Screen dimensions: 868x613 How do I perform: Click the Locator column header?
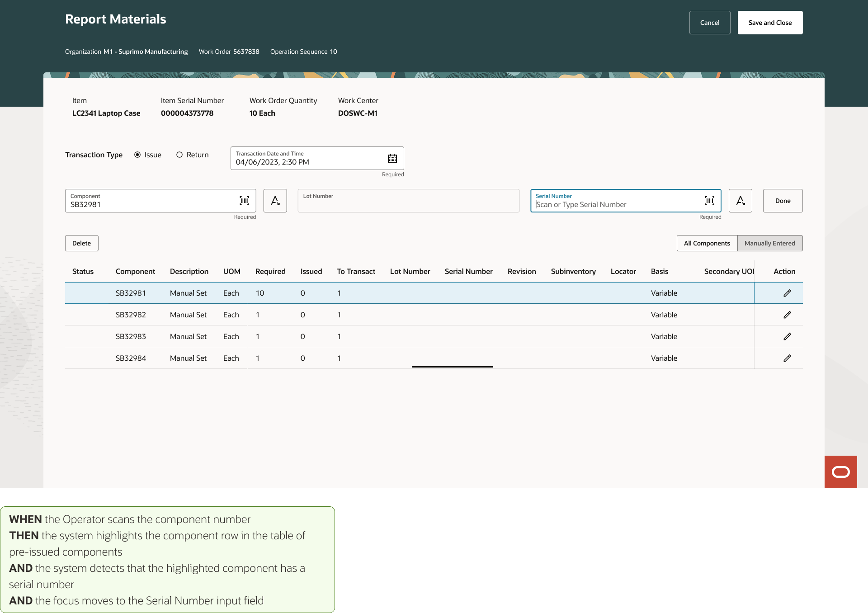[x=623, y=271]
